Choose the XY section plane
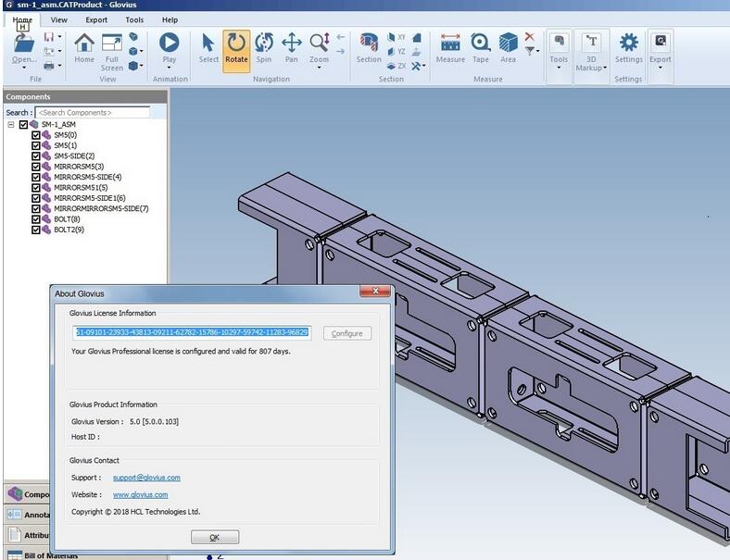The height and width of the screenshot is (560, 730). click(396, 37)
